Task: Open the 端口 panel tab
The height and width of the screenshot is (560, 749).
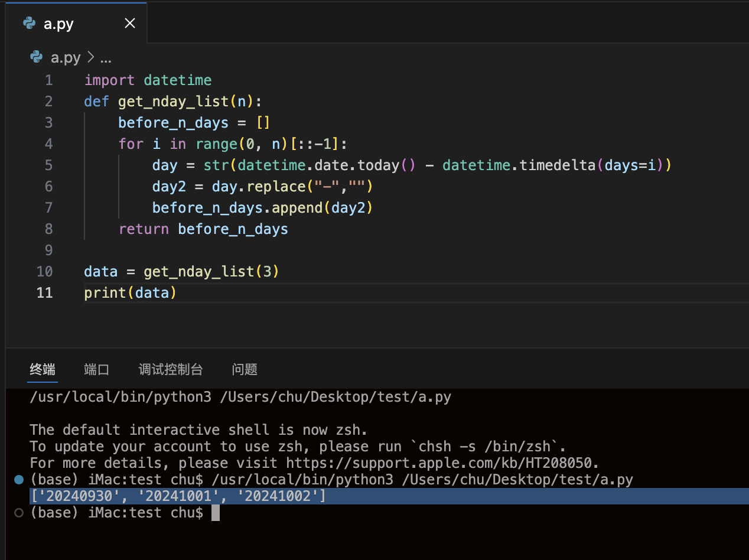Action: click(97, 370)
